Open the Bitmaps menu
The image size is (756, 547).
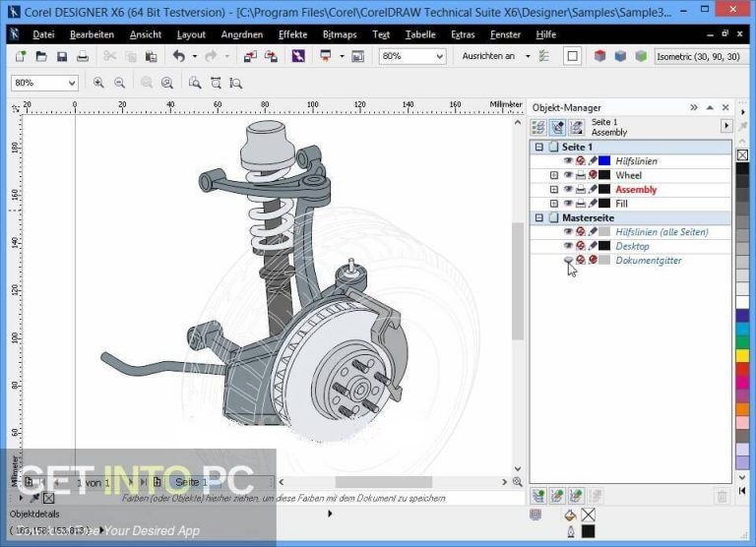coord(340,34)
